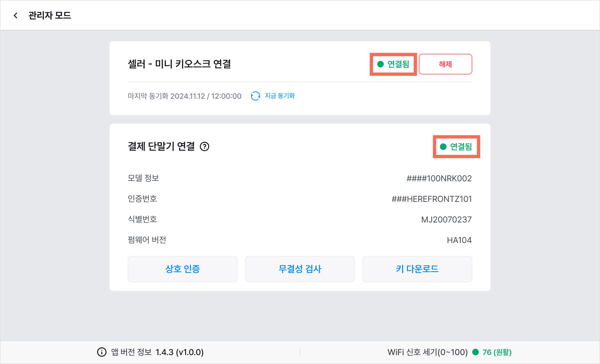Click the kiosk connection green status dot
The height and width of the screenshot is (364, 600).
pos(381,64)
